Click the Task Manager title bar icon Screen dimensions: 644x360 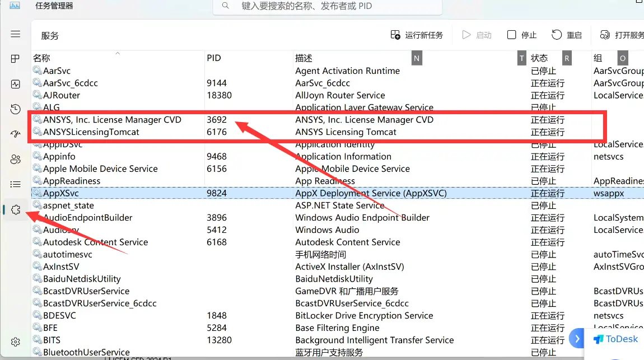(15, 6)
